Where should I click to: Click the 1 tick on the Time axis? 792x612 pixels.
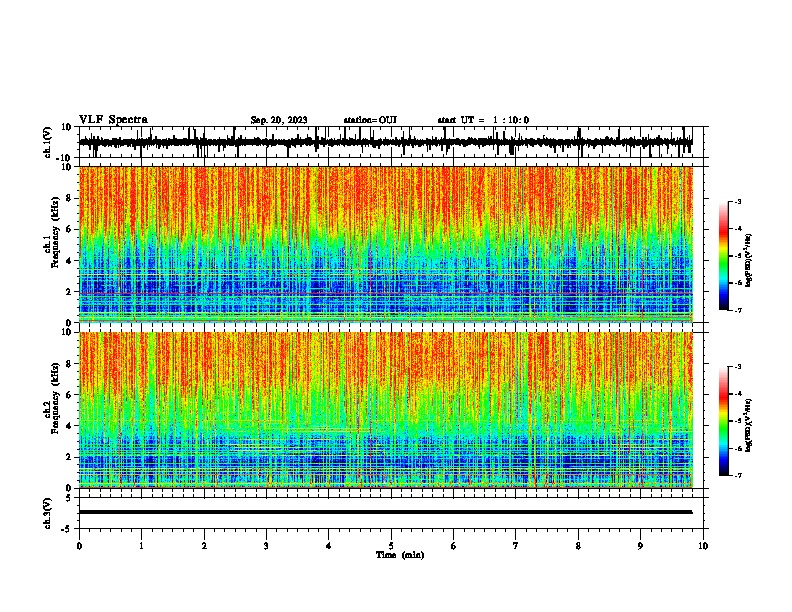141,546
